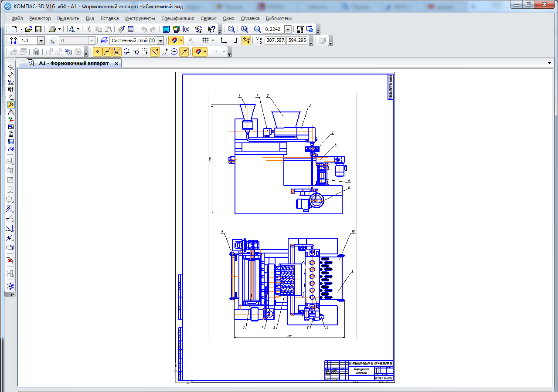Viewport: 558px width, 392px height.
Task: Open the Выделить menu
Action: click(x=68, y=18)
